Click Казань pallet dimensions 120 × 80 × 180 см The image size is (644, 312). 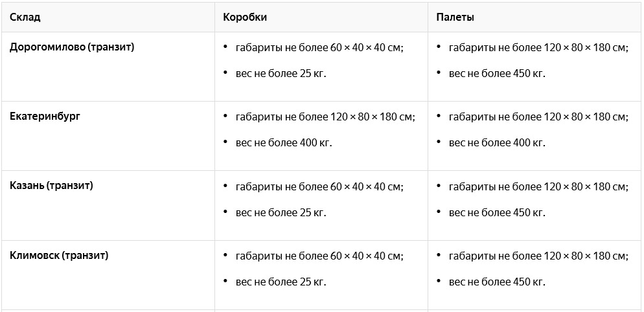click(538, 187)
